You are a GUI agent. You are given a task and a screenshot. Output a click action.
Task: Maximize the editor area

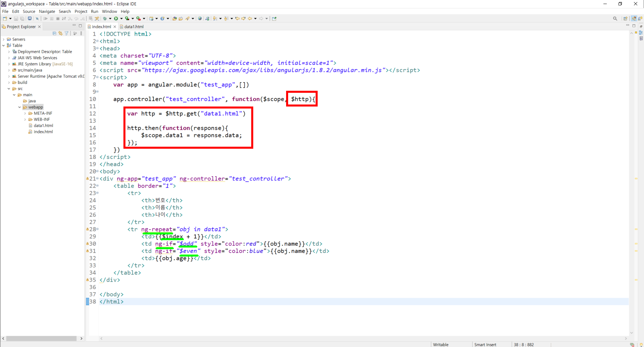pos(634,26)
